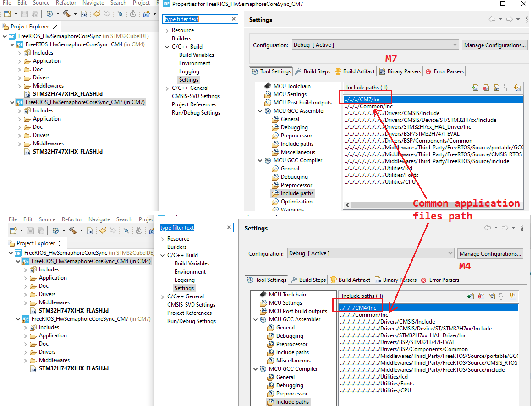Click Manage Configurations in the M4 window
The image size is (532, 406).
(x=490, y=253)
